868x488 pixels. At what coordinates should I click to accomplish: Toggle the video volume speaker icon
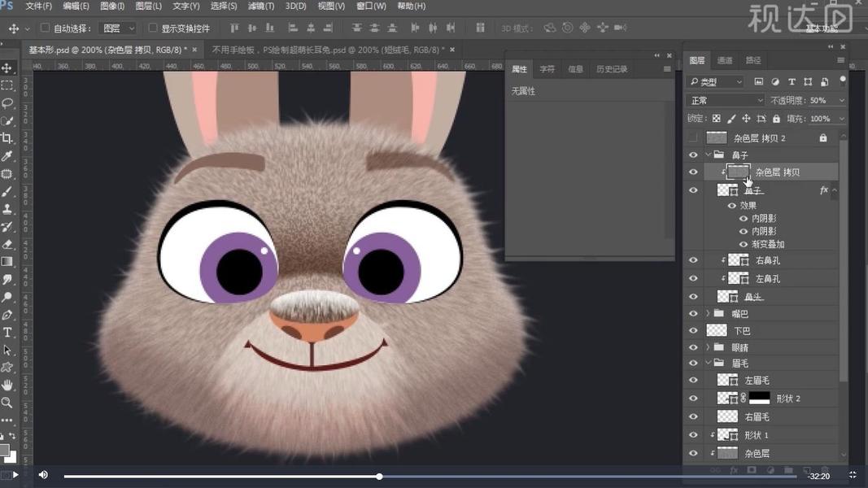pos(43,475)
